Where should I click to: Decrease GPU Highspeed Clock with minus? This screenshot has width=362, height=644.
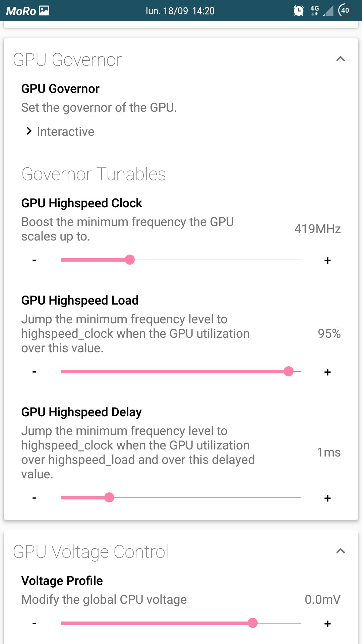tap(34, 260)
